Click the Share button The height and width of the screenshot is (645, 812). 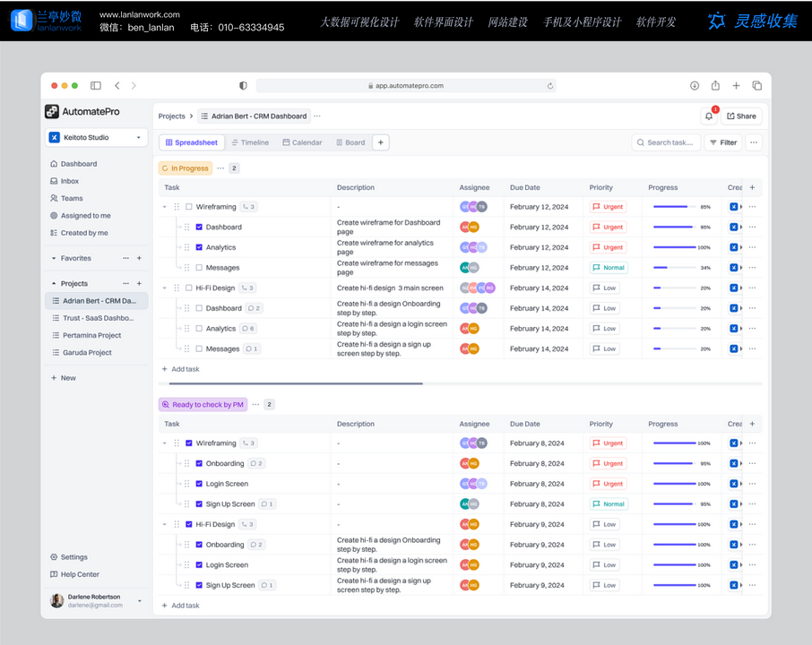[741, 116]
